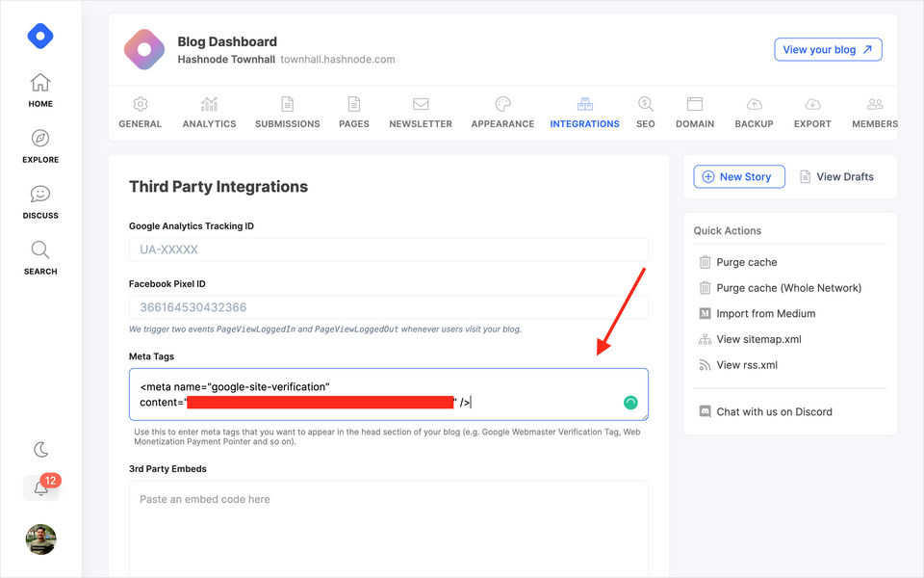Viewport: 924px width, 578px height.
Task: Select Import from Medium
Action: [x=765, y=314]
